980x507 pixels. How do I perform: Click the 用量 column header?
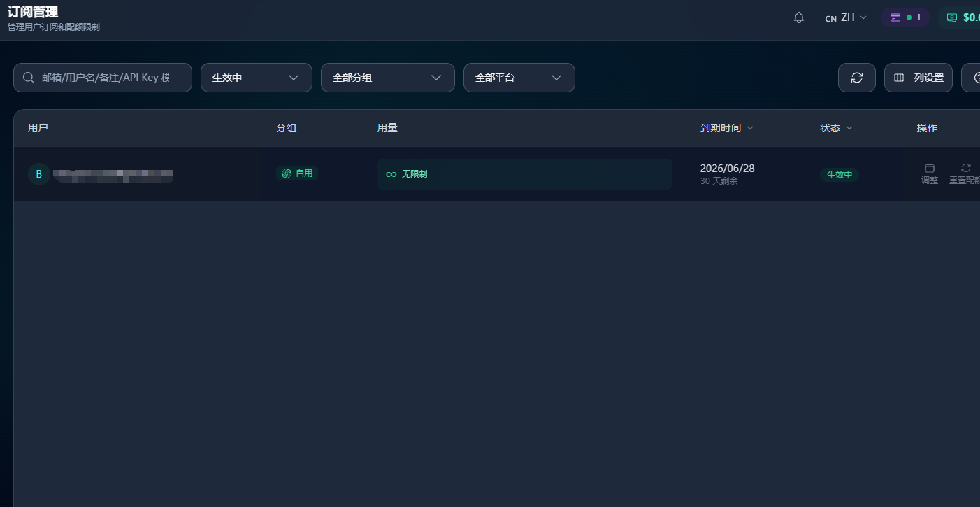coord(387,128)
